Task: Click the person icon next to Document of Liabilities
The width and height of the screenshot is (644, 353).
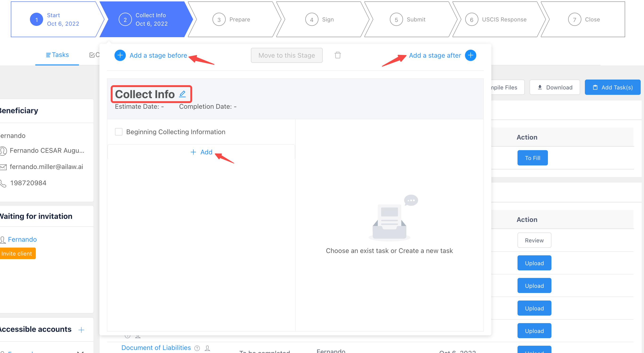Action: click(x=207, y=348)
